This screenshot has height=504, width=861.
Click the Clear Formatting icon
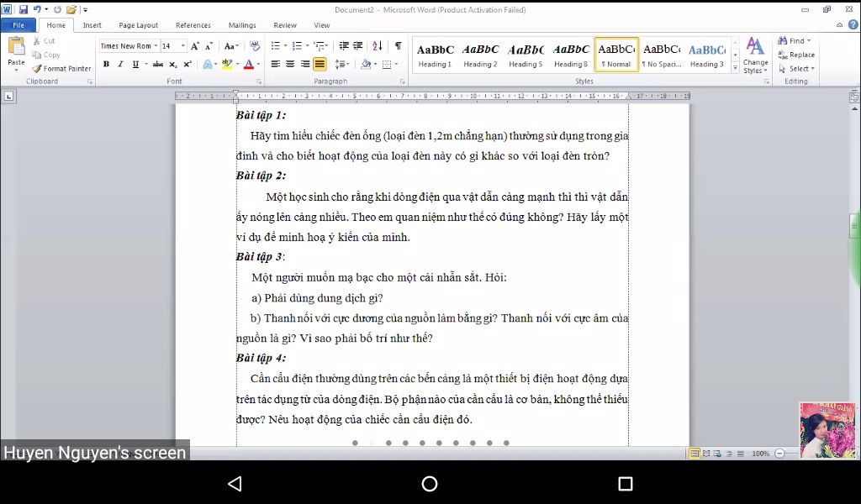tap(255, 45)
